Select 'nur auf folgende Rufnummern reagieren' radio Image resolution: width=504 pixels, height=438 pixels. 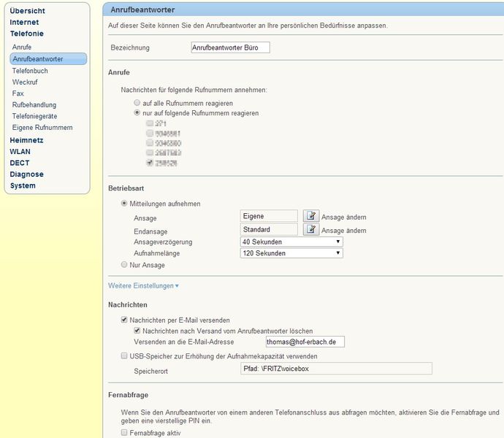point(137,113)
